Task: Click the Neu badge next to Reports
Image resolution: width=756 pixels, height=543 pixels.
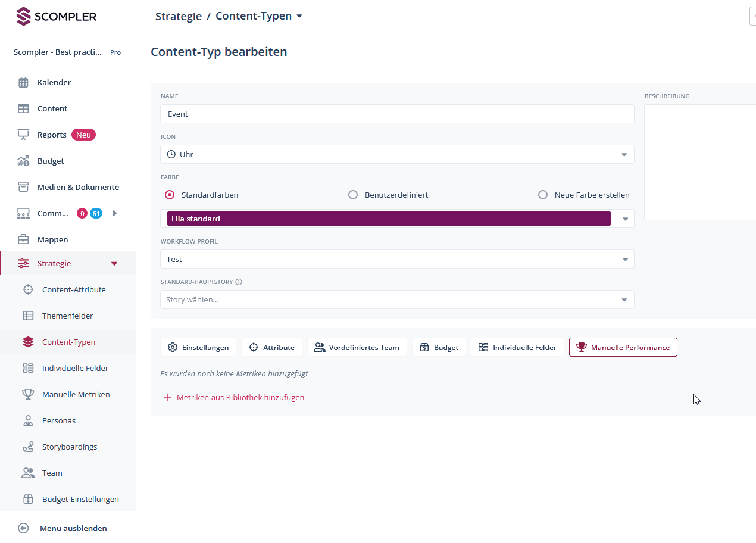Action: click(83, 135)
